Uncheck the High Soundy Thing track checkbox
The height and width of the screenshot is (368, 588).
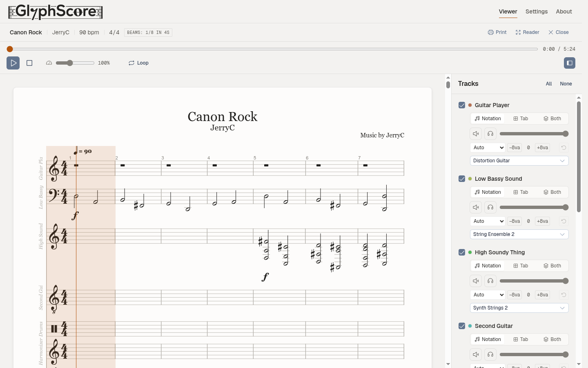coord(462,252)
